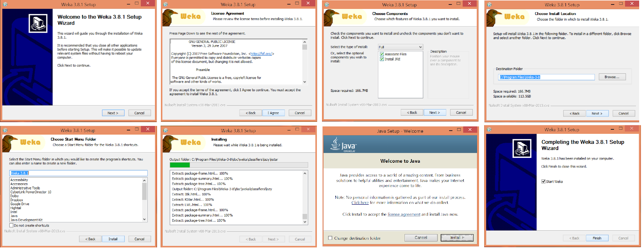Click the Destination Folder path field
Viewport: 644px width, 251px height.
(x=547, y=77)
